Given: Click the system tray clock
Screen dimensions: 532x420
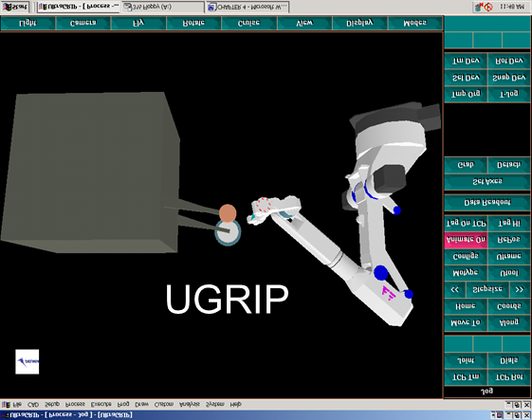Looking at the screenshot, I should 512,7.
